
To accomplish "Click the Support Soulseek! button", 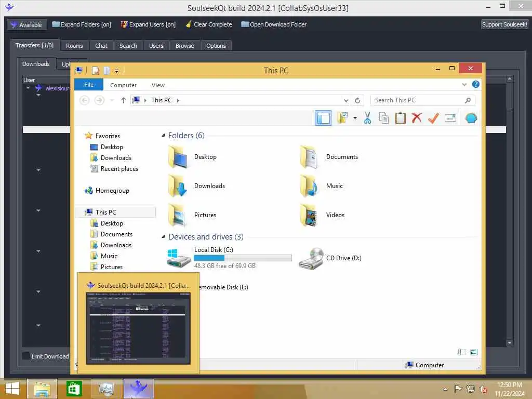I will click(x=504, y=24).
